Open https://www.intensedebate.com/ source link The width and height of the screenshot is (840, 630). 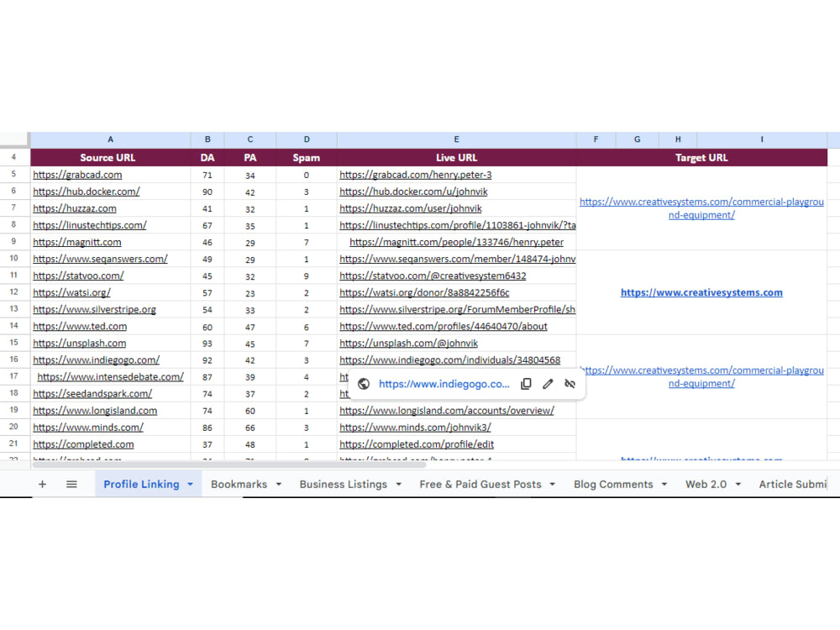(110, 376)
